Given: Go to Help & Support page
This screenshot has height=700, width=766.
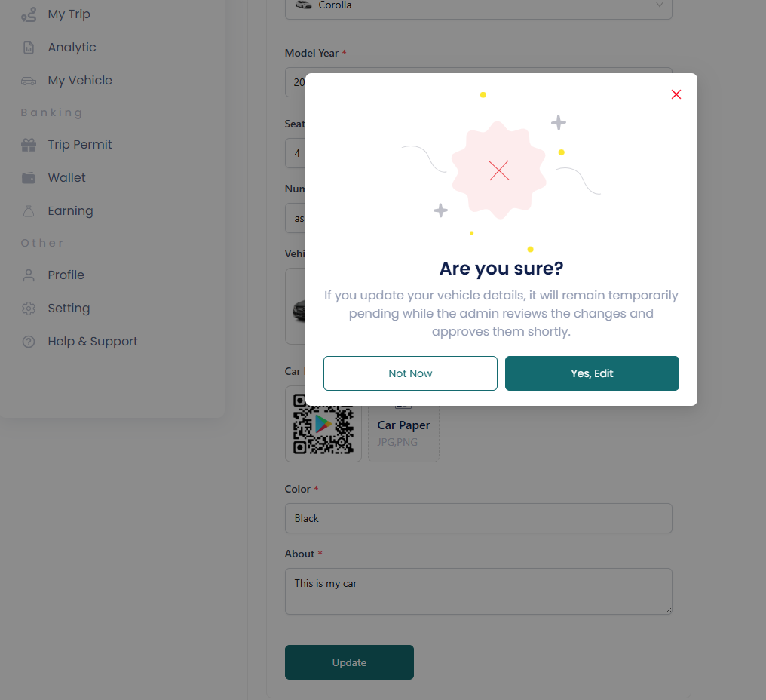Looking at the screenshot, I should [92, 342].
